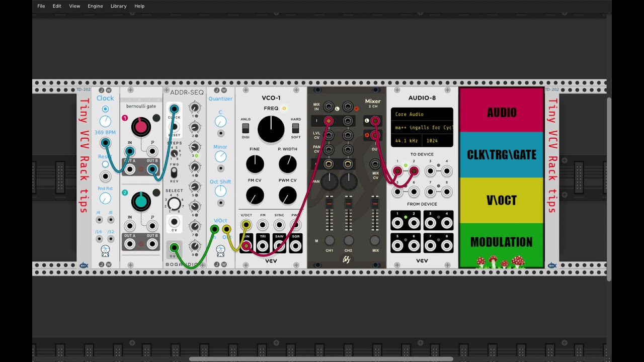Click the upper bernoulli gate OUT B jack
644x362 pixels.
click(152, 169)
